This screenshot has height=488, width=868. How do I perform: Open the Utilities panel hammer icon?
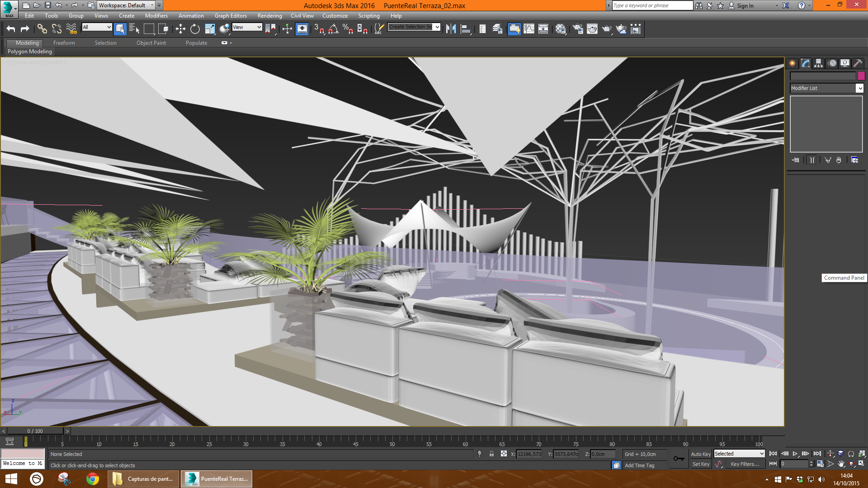pos(858,63)
